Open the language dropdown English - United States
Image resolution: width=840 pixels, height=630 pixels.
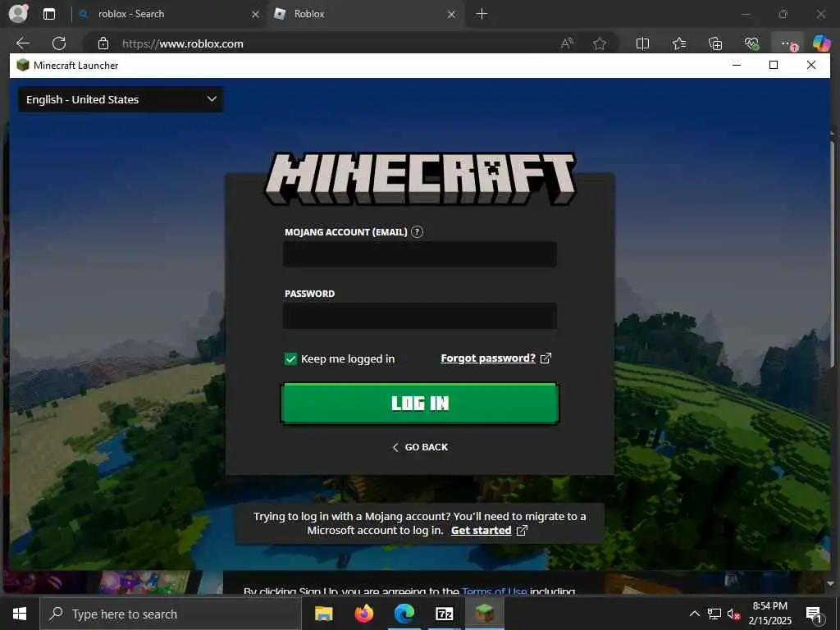tap(121, 99)
